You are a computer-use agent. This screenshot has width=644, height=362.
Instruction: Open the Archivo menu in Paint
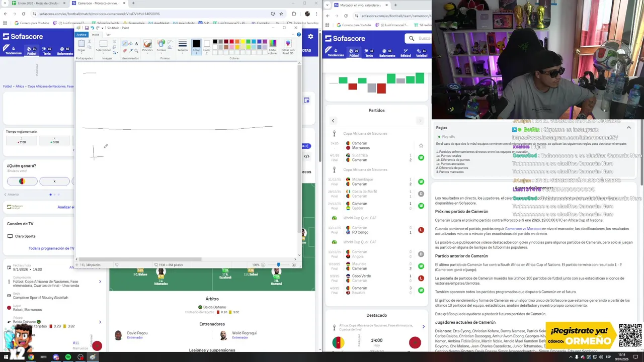click(82, 35)
